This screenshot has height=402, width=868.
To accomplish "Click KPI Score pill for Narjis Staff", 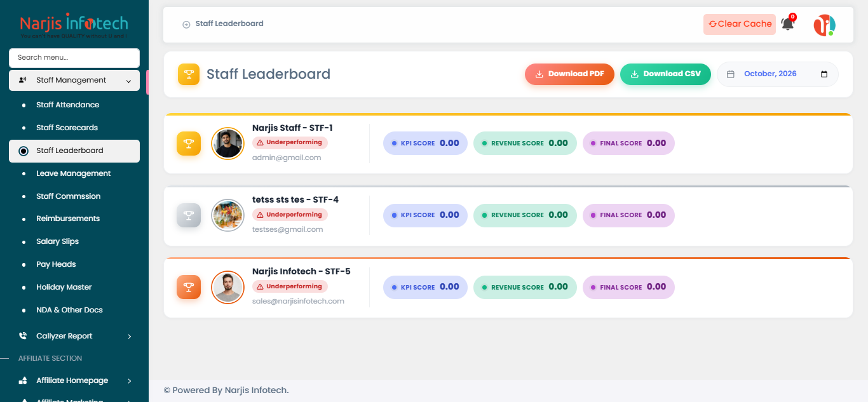I will tap(425, 144).
